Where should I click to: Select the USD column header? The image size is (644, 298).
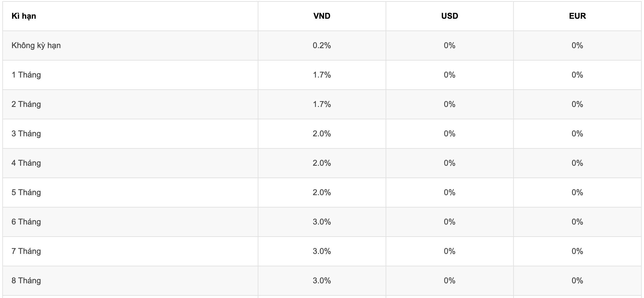(450, 16)
